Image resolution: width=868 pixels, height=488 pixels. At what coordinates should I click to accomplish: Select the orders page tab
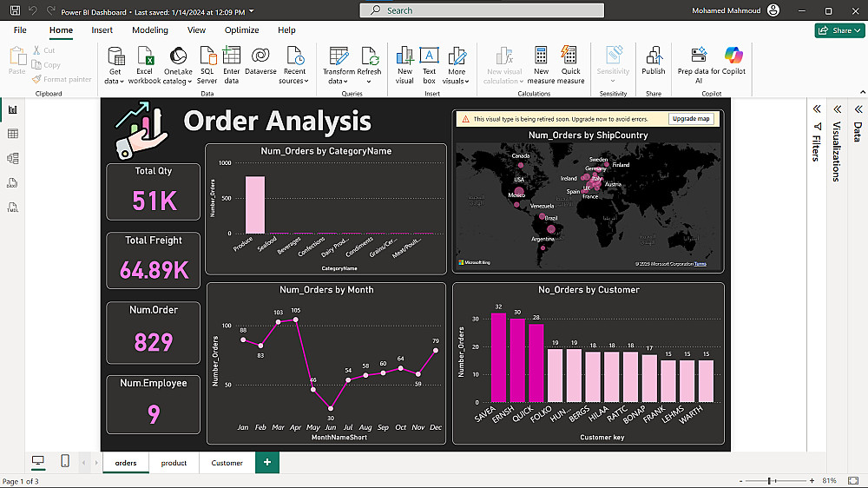126,463
